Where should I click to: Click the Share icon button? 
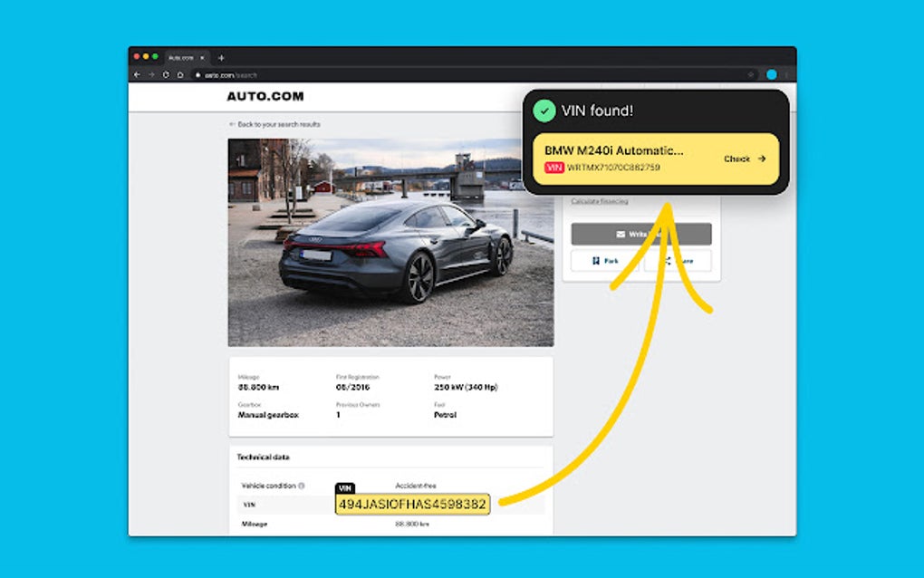point(669,261)
